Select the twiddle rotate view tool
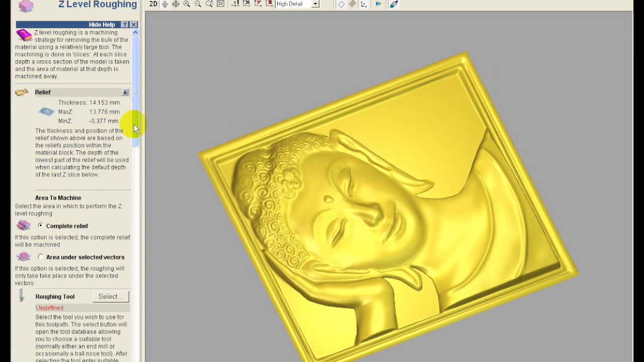 tap(165, 4)
